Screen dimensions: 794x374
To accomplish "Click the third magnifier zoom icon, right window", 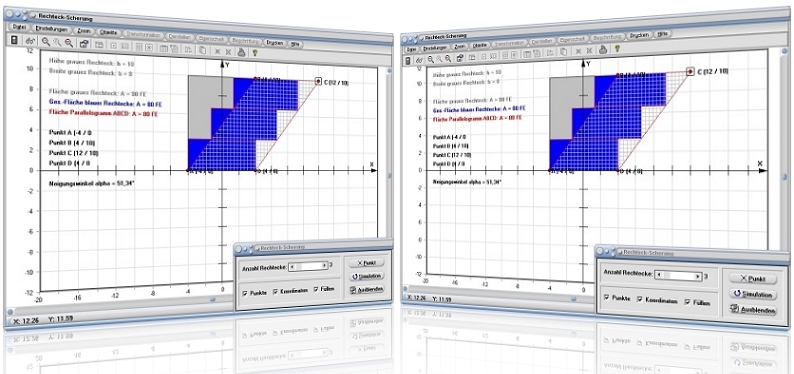I will 448,59.
